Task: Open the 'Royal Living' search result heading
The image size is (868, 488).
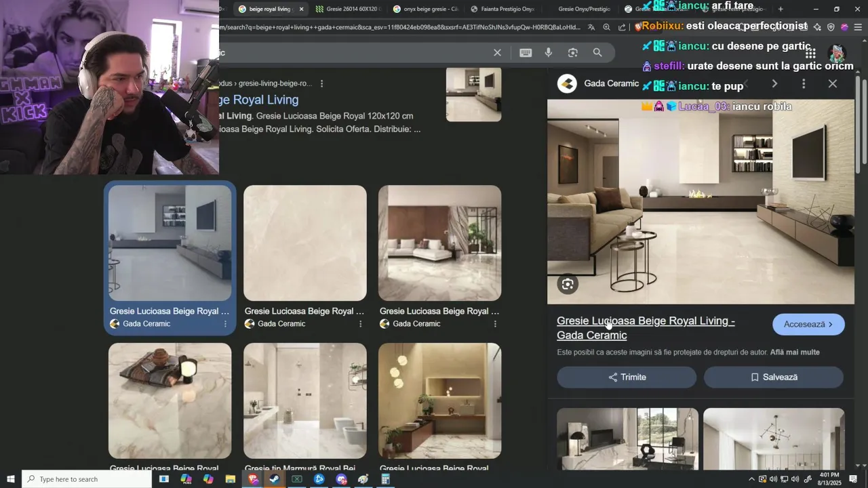Action: coord(259,100)
